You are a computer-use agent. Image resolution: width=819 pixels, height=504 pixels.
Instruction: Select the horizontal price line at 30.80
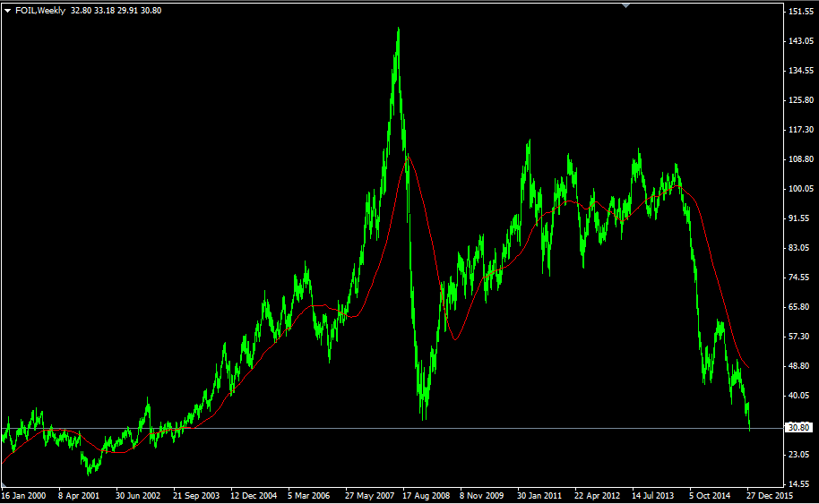392,428
